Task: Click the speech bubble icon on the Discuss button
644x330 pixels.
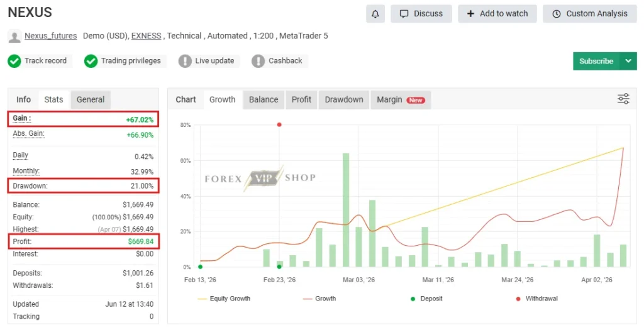Action: [x=404, y=14]
